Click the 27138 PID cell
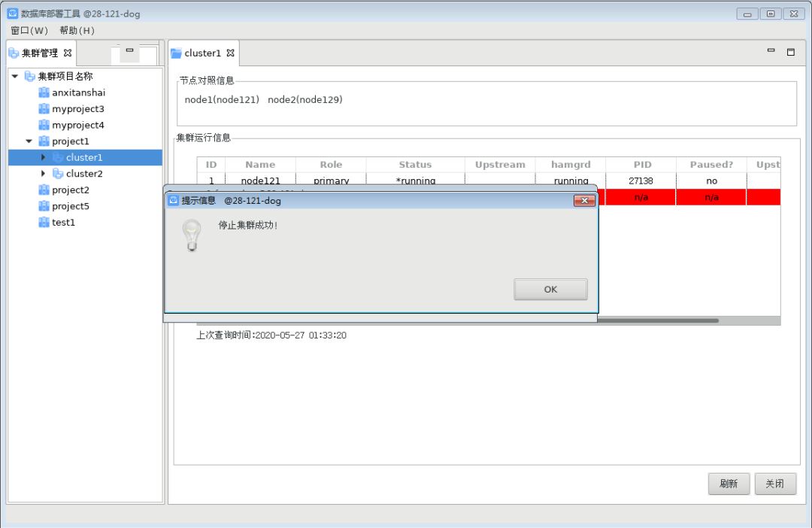 641,181
